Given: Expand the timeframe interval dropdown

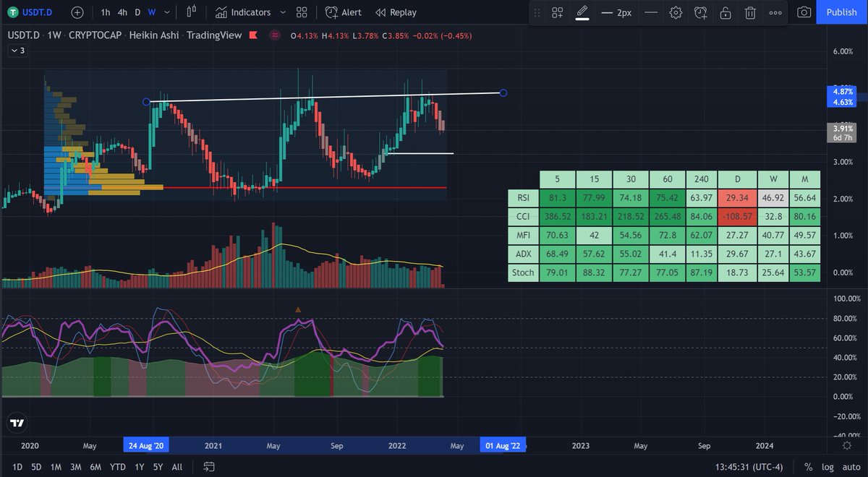Looking at the screenshot, I should (x=168, y=12).
